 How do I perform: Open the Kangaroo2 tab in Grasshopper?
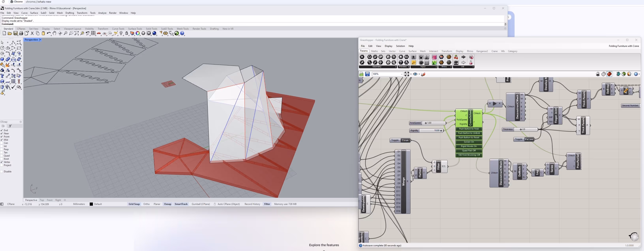tap(482, 51)
